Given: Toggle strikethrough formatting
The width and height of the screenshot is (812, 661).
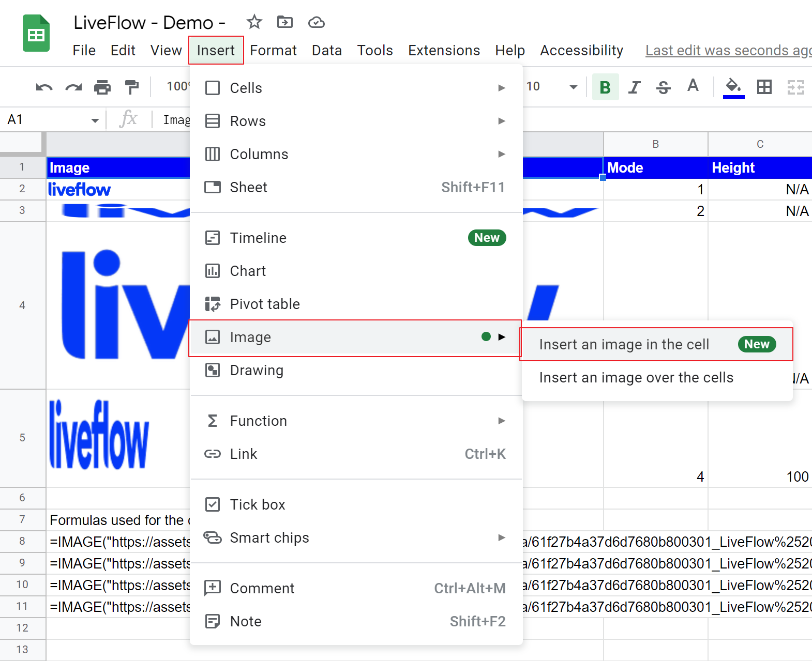Looking at the screenshot, I should 663,87.
